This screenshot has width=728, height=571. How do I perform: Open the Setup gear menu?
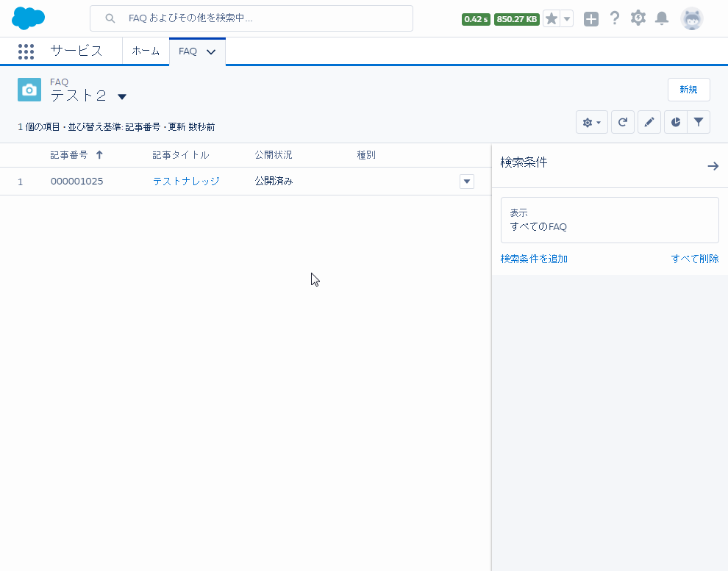coord(638,18)
